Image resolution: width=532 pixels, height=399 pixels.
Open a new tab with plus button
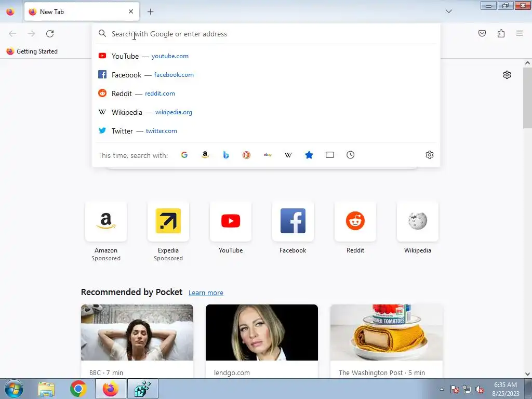150,11
